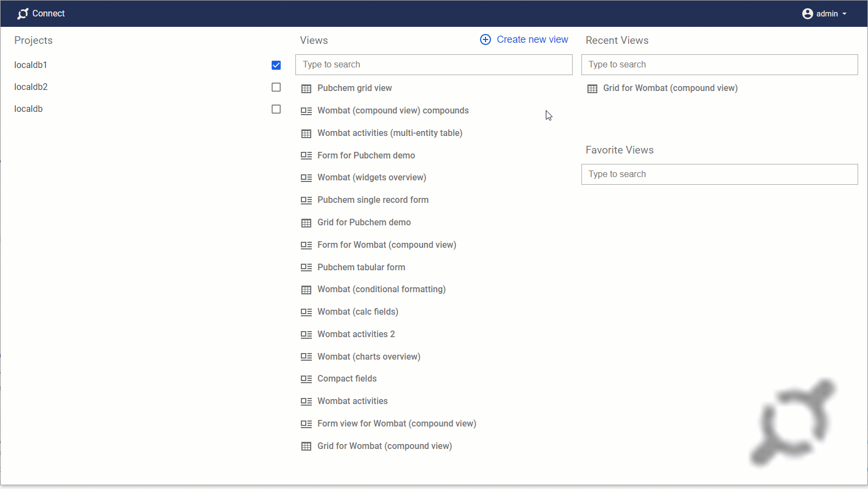Screen dimensions: 868x489
Task: Click form icon next to Wombat (widgets overview)
Action: [x=306, y=178]
